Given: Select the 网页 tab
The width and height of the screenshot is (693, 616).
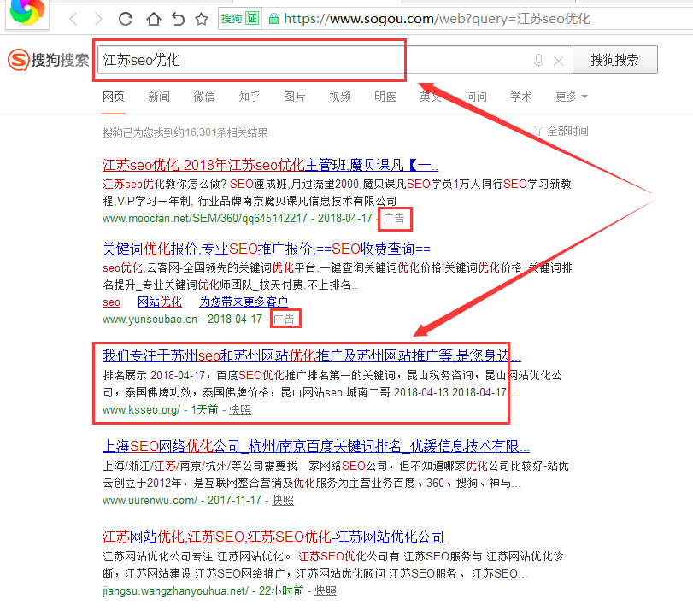Looking at the screenshot, I should pyautogui.click(x=114, y=97).
